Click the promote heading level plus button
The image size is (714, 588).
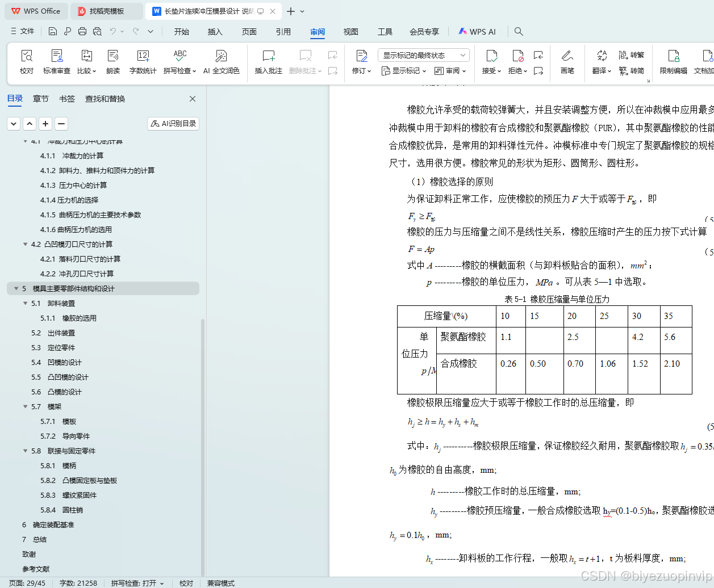click(x=45, y=123)
